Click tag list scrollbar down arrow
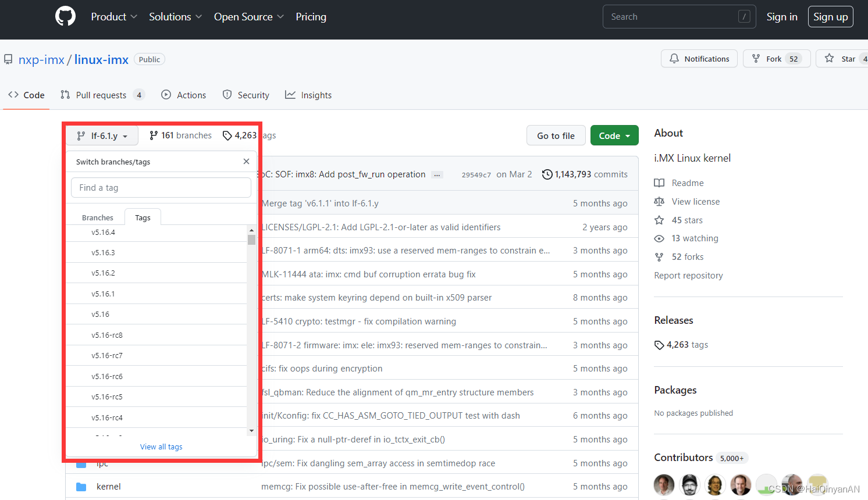 (251, 431)
